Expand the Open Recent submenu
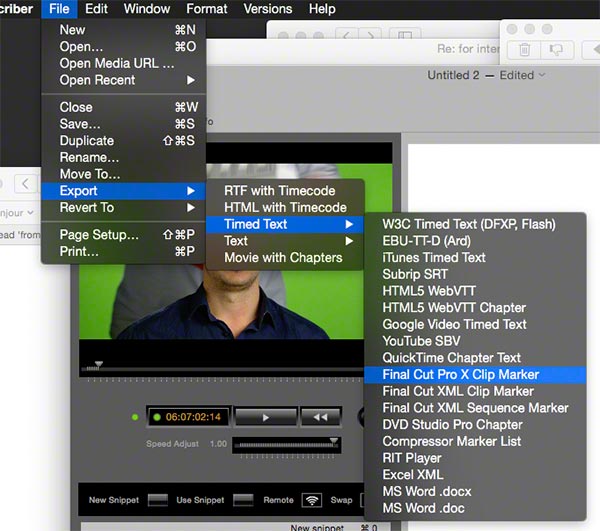Screen dimensions: 600x531 [124, 80]
